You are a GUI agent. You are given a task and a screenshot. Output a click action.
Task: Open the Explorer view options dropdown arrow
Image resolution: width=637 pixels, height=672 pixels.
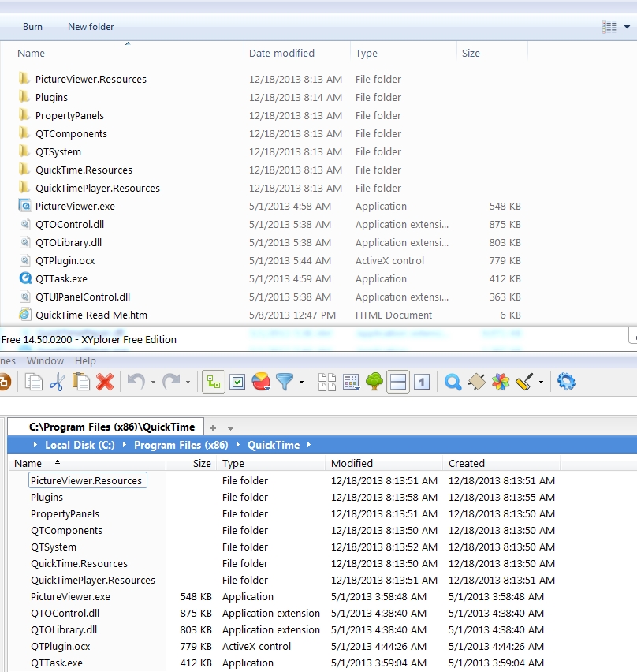coord(628,27)
